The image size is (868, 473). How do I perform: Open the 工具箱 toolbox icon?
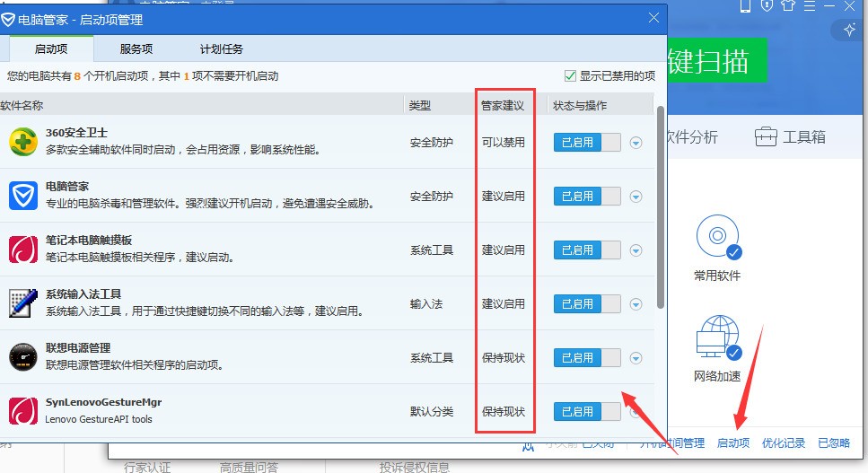click(766, 136)
